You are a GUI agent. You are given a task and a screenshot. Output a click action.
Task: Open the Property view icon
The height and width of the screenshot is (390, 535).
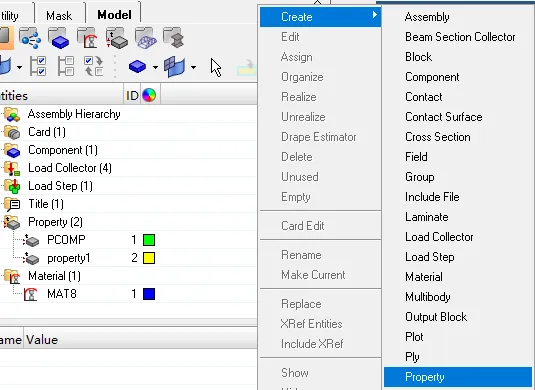coord(117,38)
